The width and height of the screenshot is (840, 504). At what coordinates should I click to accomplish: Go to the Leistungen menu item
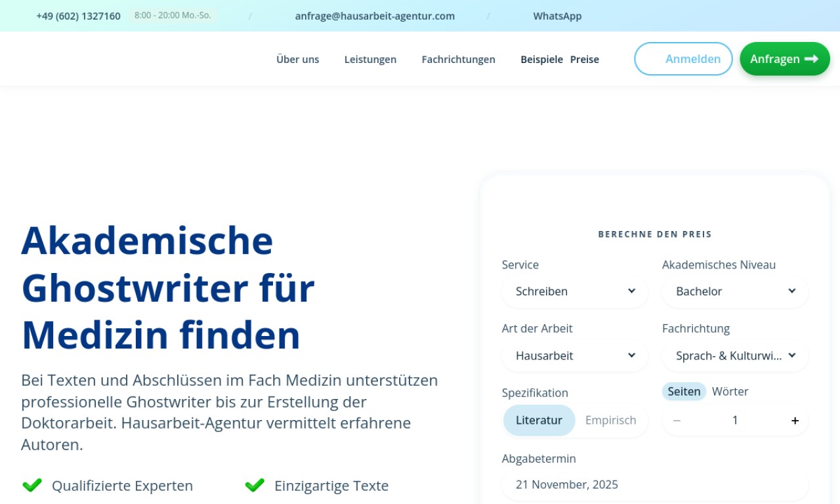370,60
